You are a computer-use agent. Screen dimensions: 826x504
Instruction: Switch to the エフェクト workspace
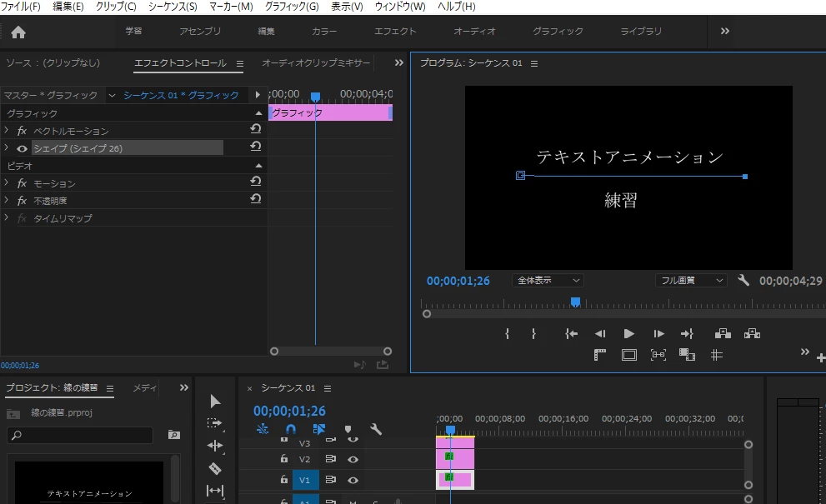[395, 31]
